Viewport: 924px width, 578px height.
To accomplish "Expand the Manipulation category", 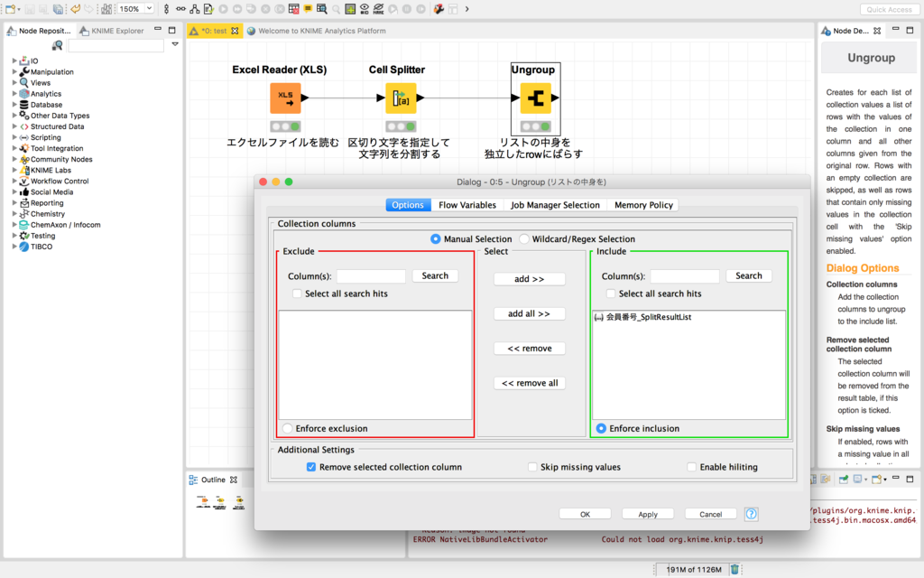I will click(14, 71).
